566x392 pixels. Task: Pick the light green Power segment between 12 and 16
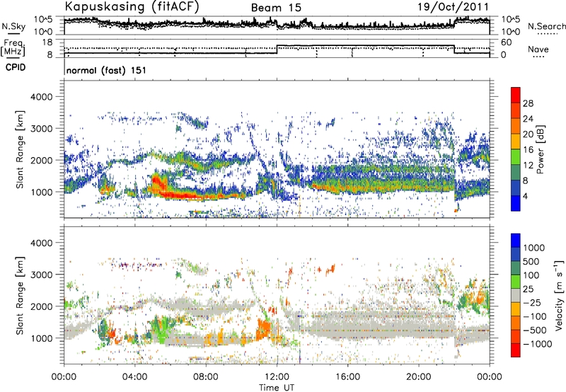pyautogui.click(x=516, y=157)
